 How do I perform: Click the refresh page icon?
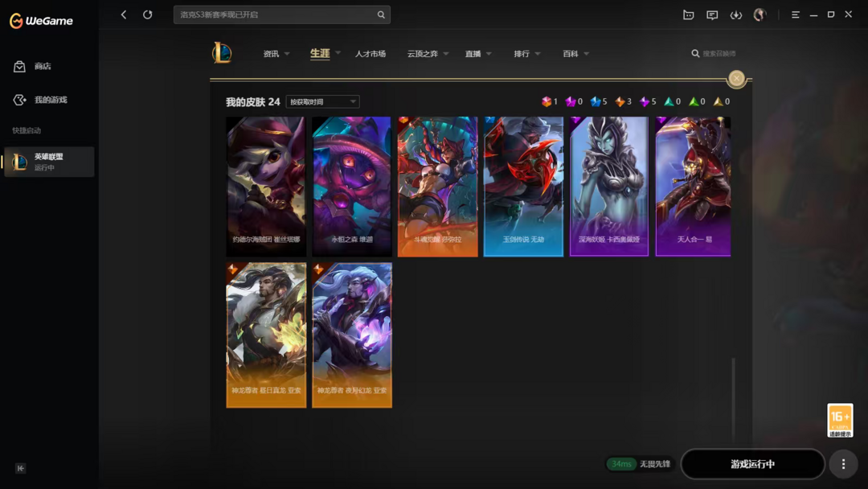(147, 15)
